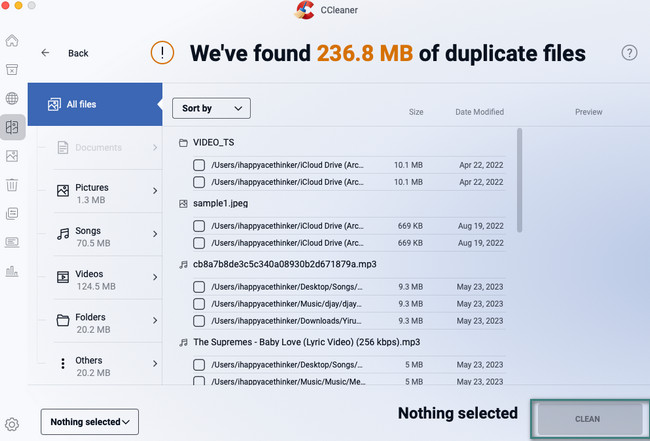Select the duplicate finder icon in sidebar

(x=12, y=127)
